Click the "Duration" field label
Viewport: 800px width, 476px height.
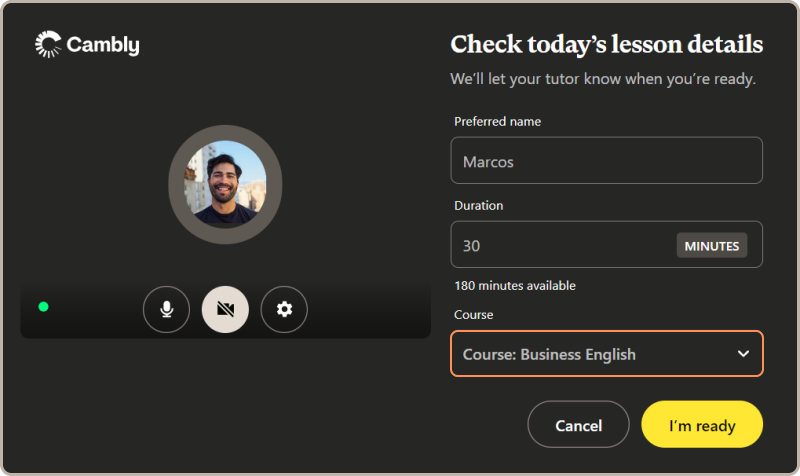coord(479,205)
